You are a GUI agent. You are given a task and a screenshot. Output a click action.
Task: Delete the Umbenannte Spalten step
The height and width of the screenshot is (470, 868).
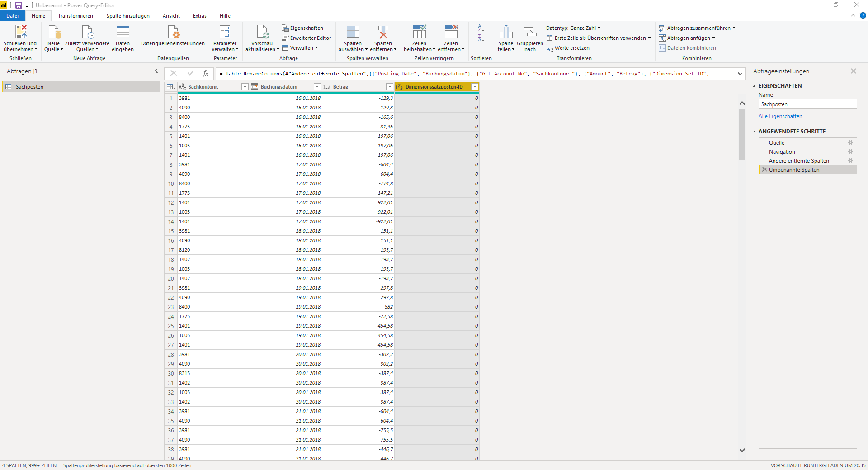point(764,169)
